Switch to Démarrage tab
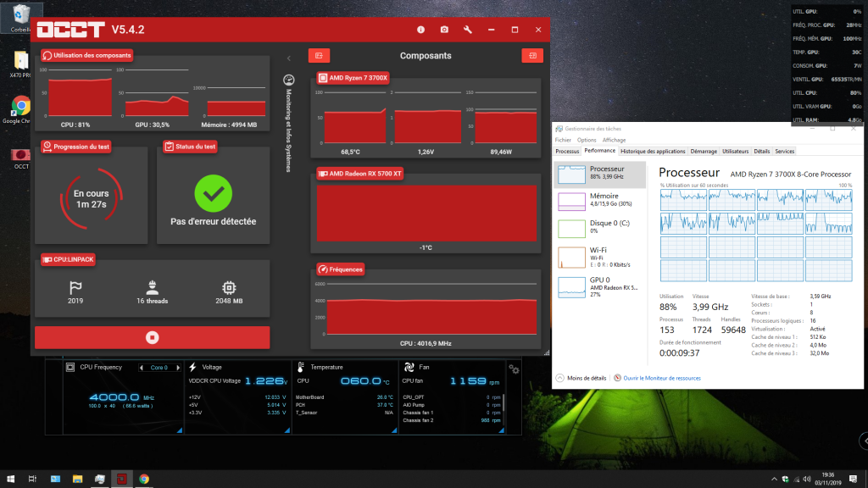 704,151
